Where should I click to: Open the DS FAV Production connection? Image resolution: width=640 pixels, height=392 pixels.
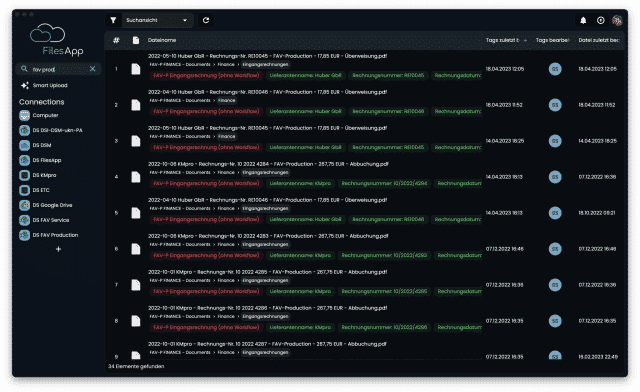49,235
